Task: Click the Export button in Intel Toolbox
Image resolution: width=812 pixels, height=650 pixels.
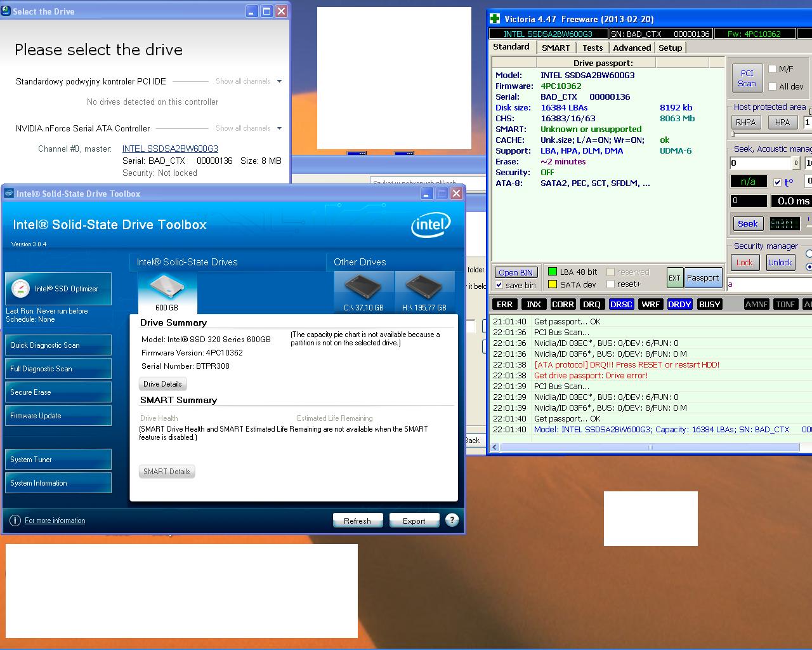Action: (x=414, y=521)
